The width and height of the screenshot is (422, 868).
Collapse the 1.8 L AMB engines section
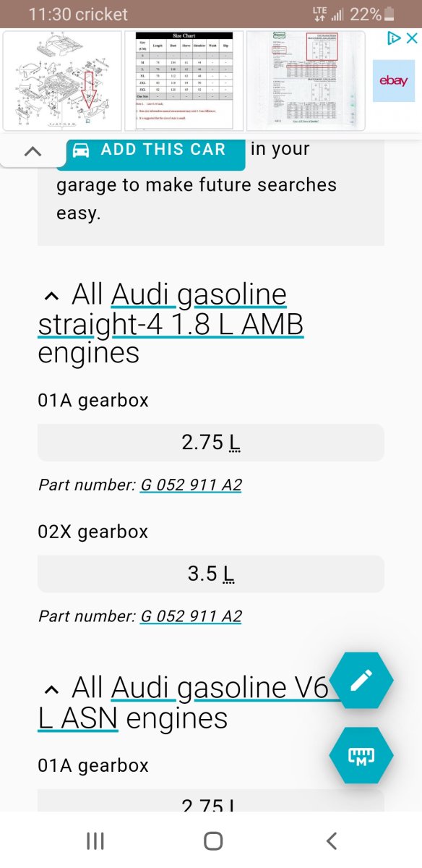click(51, 297)
